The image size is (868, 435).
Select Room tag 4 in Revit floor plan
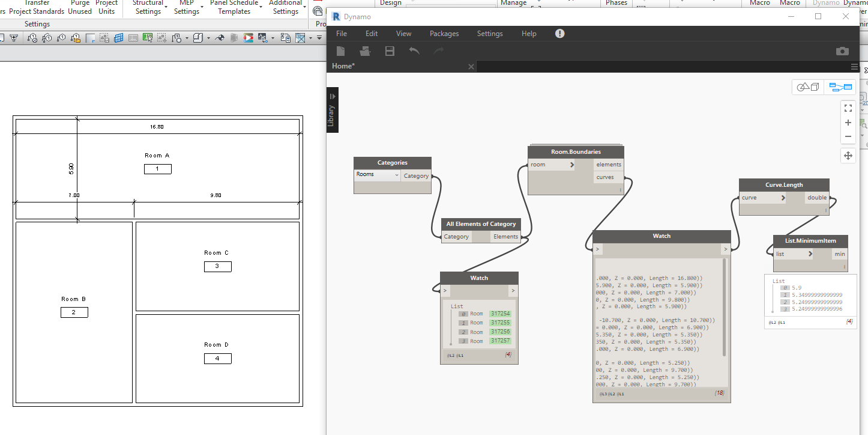217,359
